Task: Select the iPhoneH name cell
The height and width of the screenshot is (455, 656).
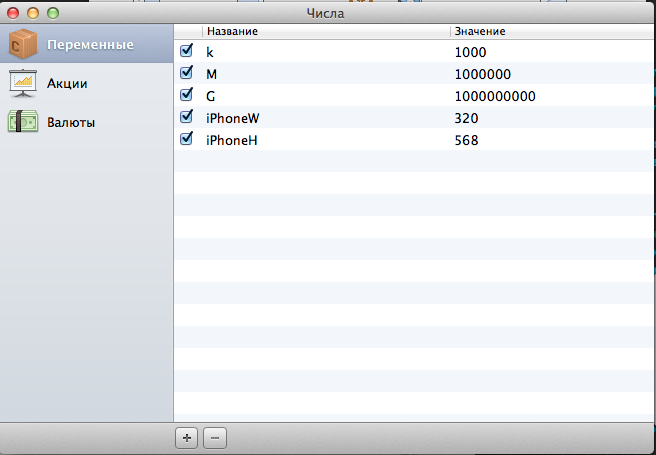Action: 231,141
